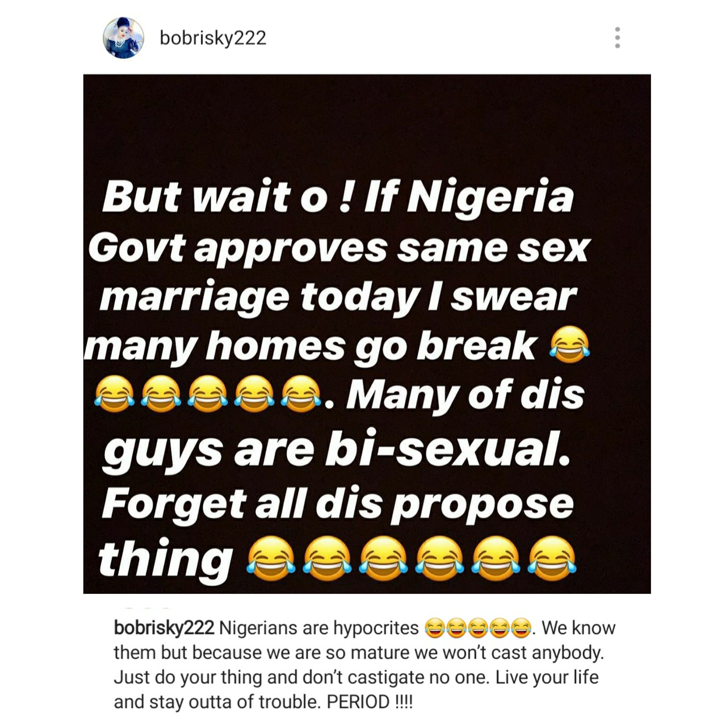728x728 pixels.
Task: Click first emoji on the 'Many of dis' line
Action: click(x=114, y=394)
